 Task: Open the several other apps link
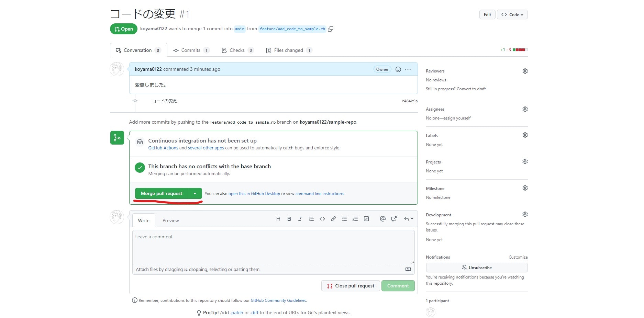tap(206, 148)
